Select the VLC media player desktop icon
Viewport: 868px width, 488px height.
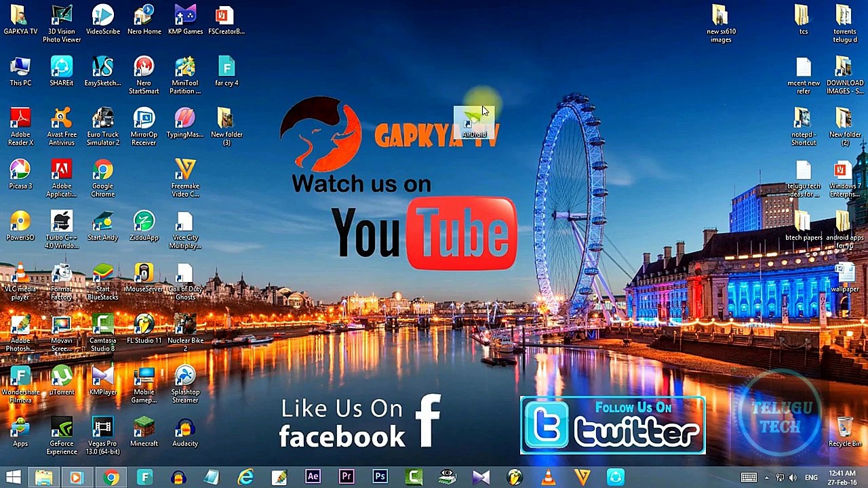(x=20, y=281)
